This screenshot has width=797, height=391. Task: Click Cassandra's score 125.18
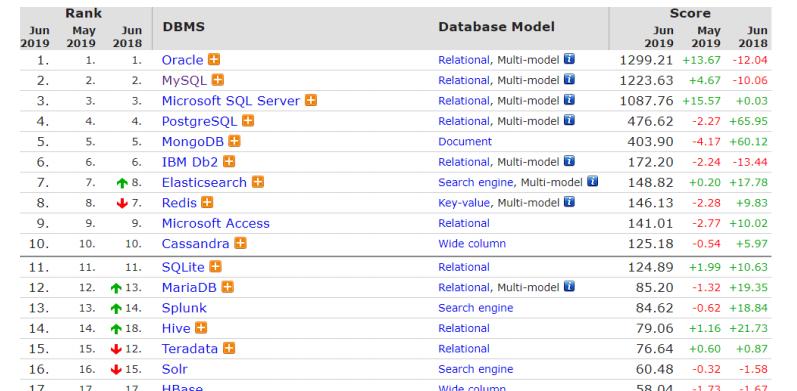click(650, 244)
